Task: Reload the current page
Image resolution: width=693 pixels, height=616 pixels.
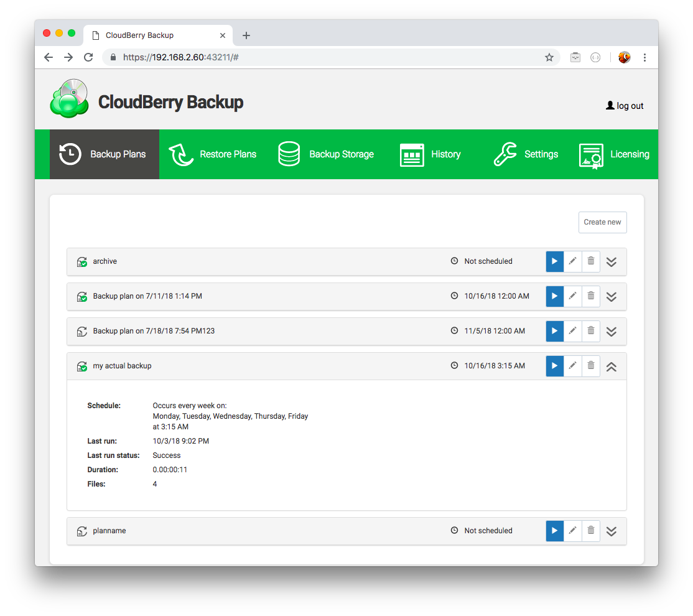Action: pos(88,57)
